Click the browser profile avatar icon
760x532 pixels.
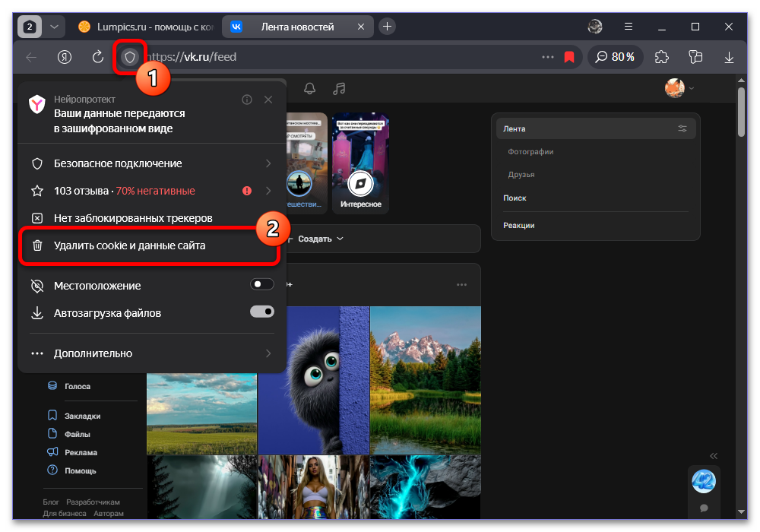tap(595, 27)
